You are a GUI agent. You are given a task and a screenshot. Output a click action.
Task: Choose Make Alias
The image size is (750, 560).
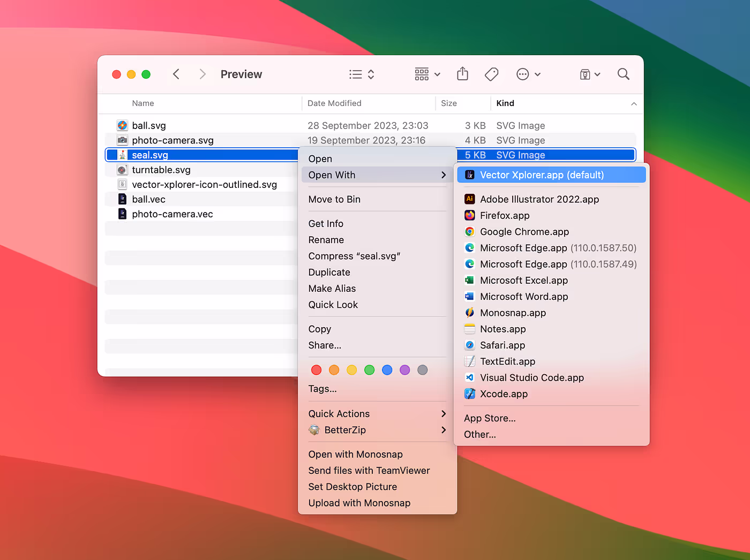(x=377, y=289)
